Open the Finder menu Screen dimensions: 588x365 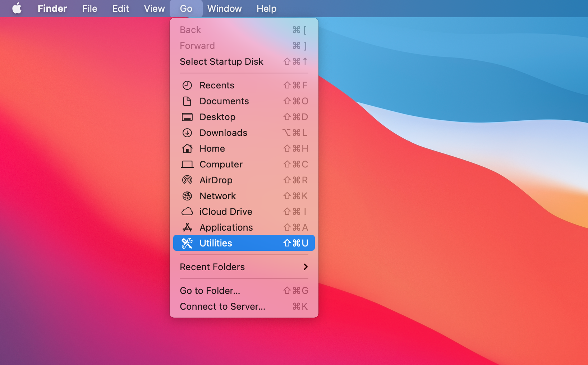pyautogui.click(x=52, y=9)
